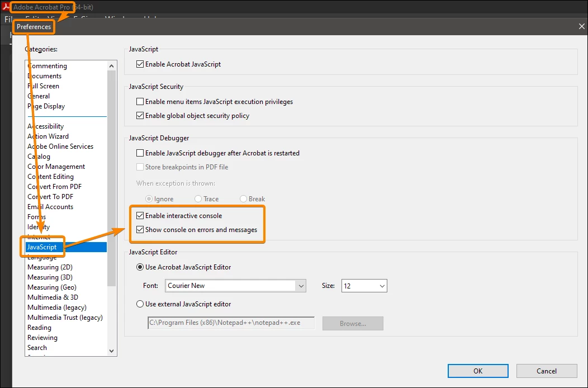Select Action Wizard category

tap(48, 136)
